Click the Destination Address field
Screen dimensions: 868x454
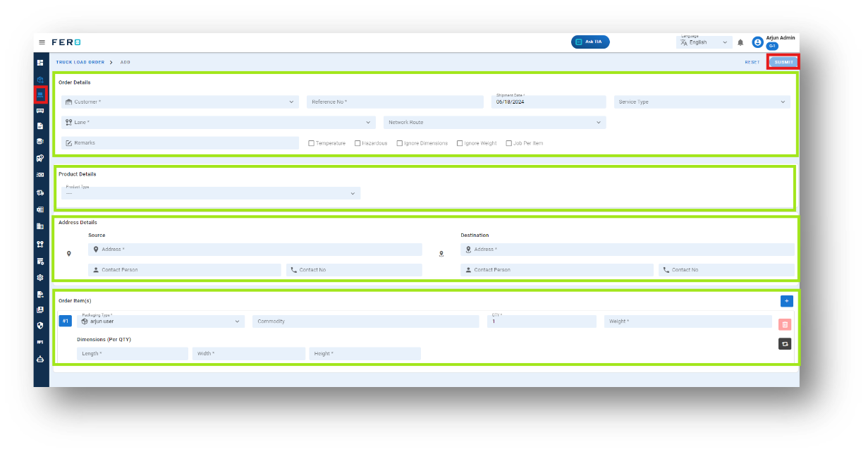(628, 250)
